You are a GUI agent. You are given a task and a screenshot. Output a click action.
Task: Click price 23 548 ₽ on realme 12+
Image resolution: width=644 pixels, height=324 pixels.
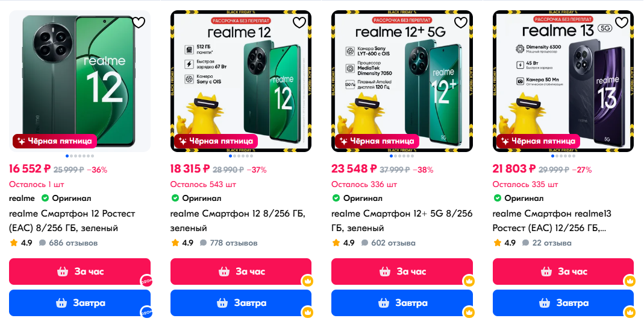pos(354,169)
